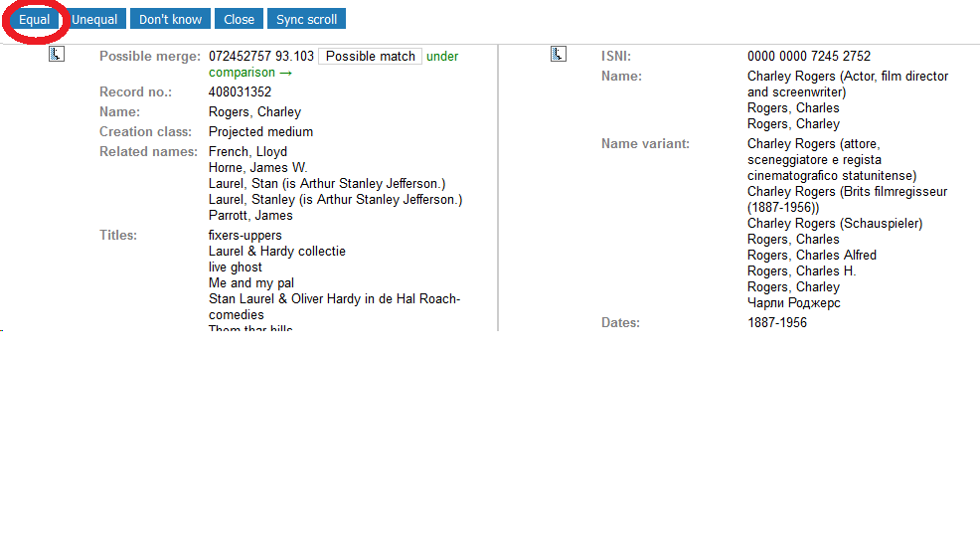Click name variant 'Rogers, Charles Alfred'
980x537 pixels.
[811, 256]
